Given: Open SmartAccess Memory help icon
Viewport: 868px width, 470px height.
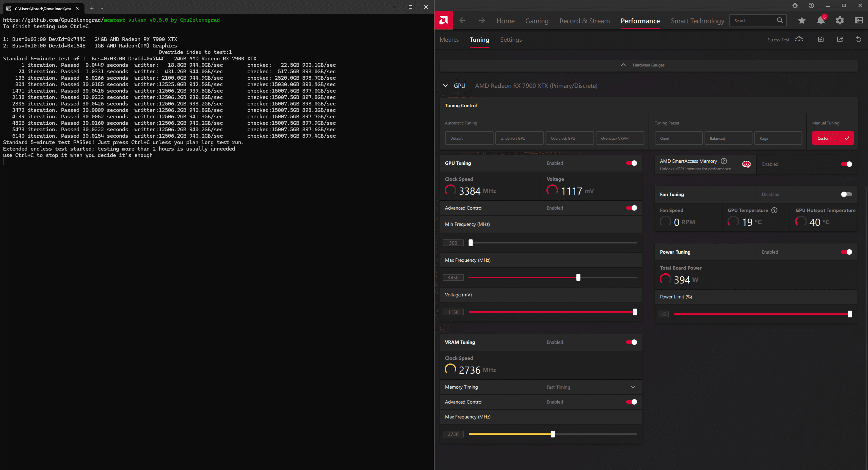Looking at the screenshot, I should (724, 161).
